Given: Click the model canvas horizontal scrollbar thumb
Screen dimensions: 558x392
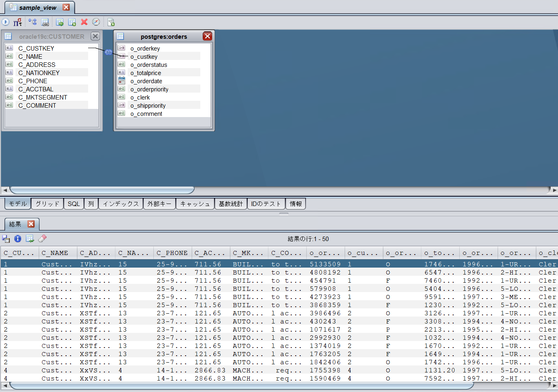Looking at the screenshot, I should [x=102, y=190].
